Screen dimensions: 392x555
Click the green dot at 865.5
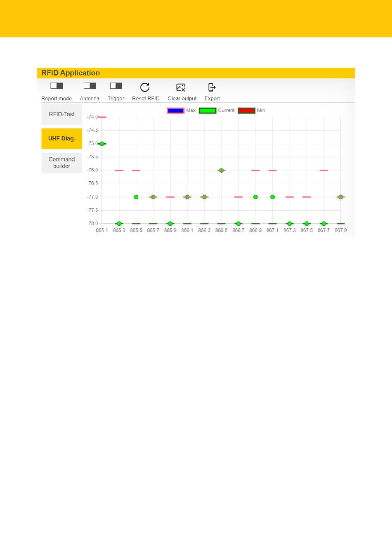pos(136,197)
